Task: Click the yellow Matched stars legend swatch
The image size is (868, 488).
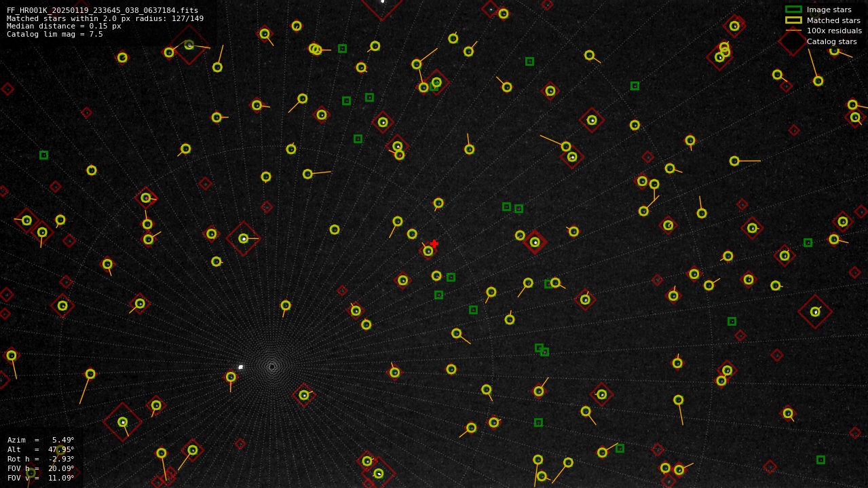Action: tap(793, 20)
